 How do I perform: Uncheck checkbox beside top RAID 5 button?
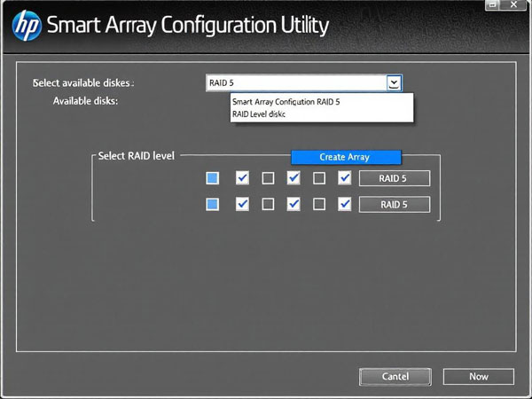click(x=345, y=178)
